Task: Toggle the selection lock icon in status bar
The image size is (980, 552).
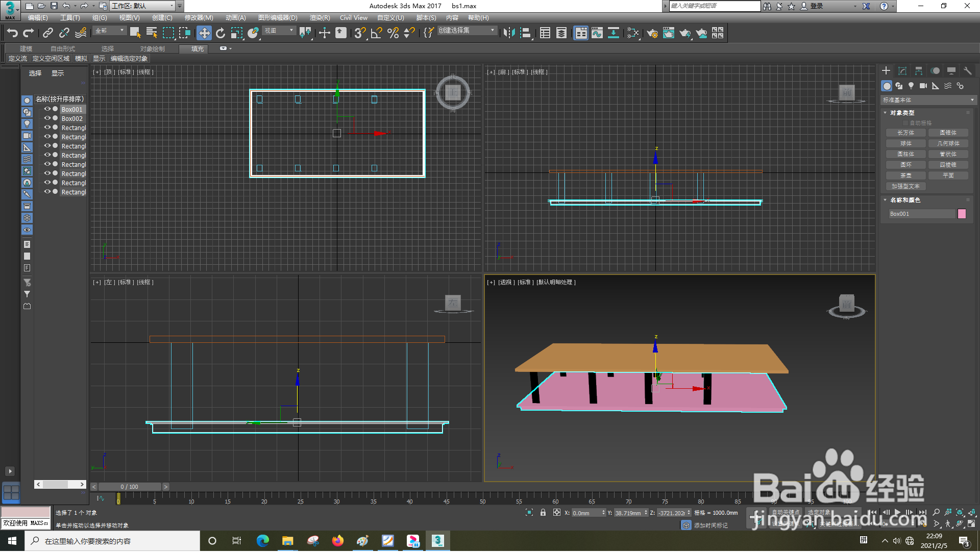Action: click(543, 513)
